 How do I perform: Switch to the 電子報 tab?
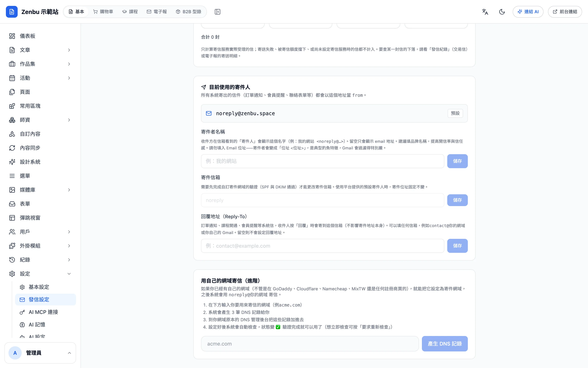tap(157, 12)
